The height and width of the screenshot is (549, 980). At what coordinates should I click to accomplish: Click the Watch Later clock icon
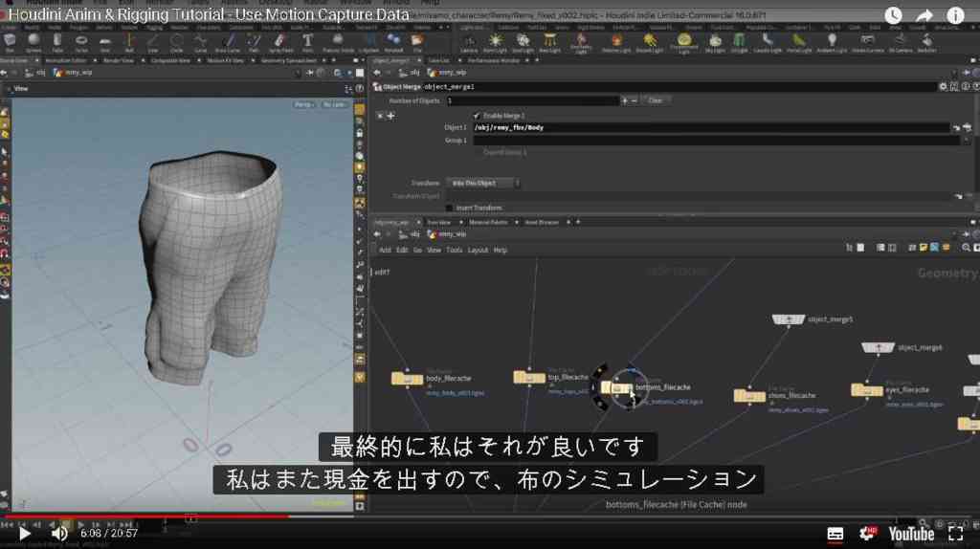893,15
